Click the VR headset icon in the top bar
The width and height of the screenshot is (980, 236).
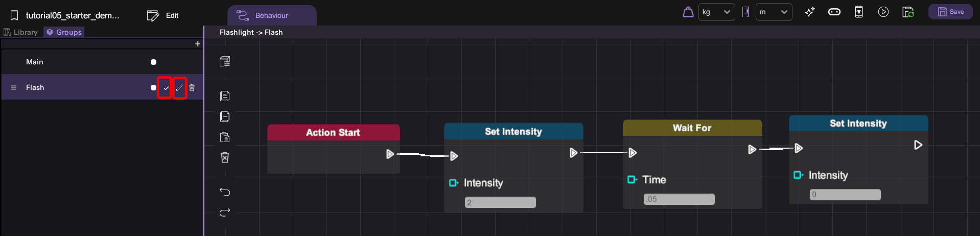(x=834, y=12)
